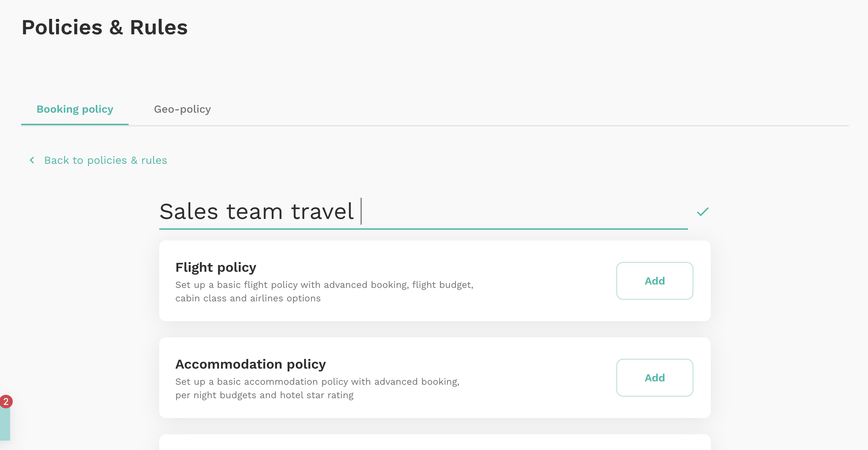Click the partially visible card at the bottom
Screen dimensions: 868x450
(435, 442)
